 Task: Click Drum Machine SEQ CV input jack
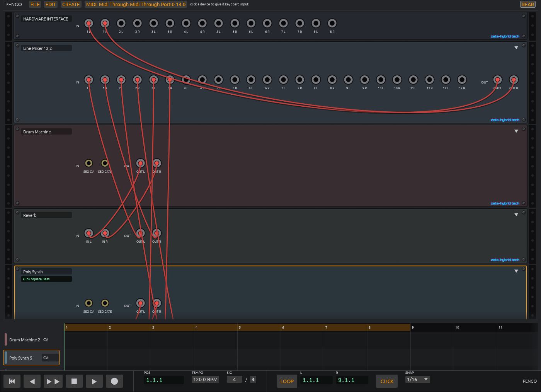tap(89, 163)
